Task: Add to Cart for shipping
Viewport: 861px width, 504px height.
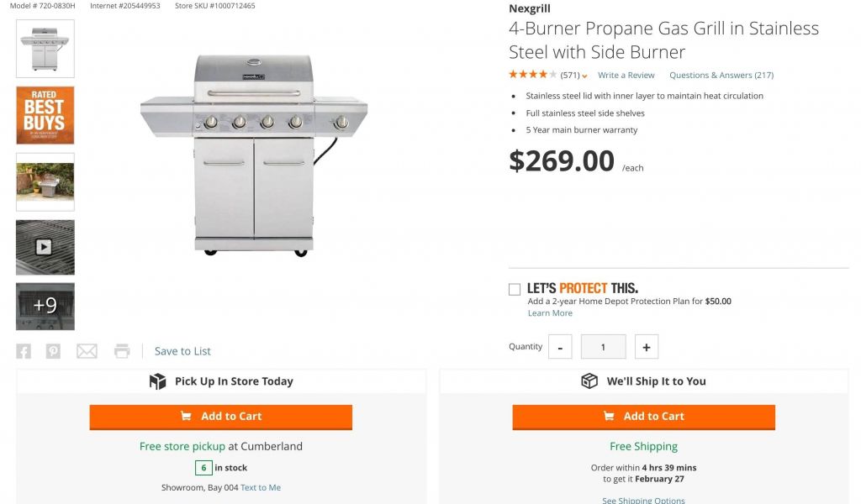Action: (643, 417)
